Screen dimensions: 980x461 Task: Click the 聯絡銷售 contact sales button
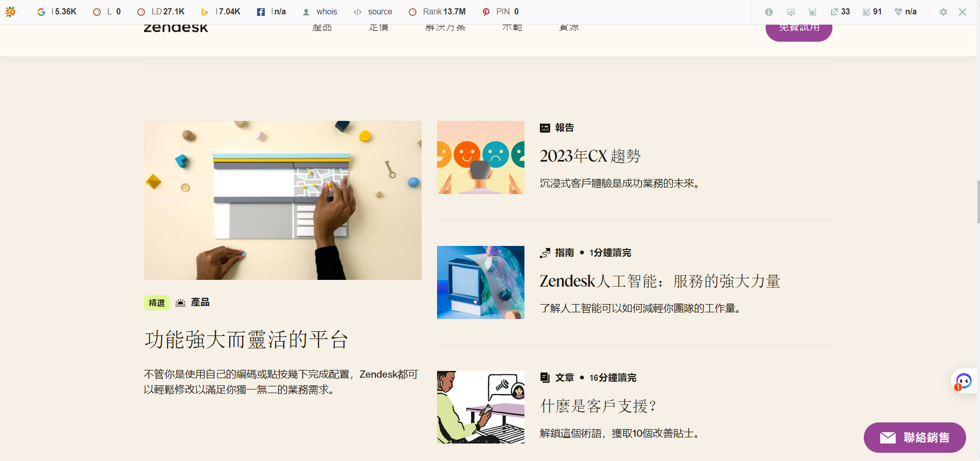pyautogui.click(x=915, y=437)
